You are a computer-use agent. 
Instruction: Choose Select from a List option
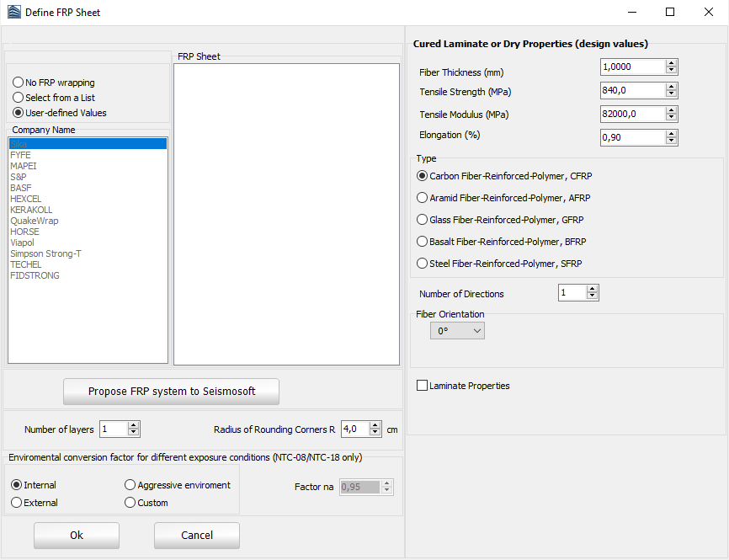[19, 98]
